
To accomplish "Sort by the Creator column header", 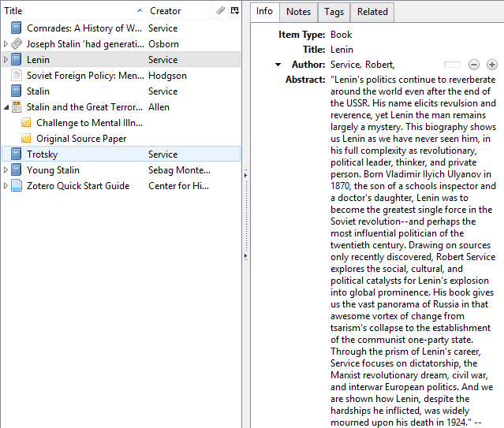I will click(x=179, y=10).
